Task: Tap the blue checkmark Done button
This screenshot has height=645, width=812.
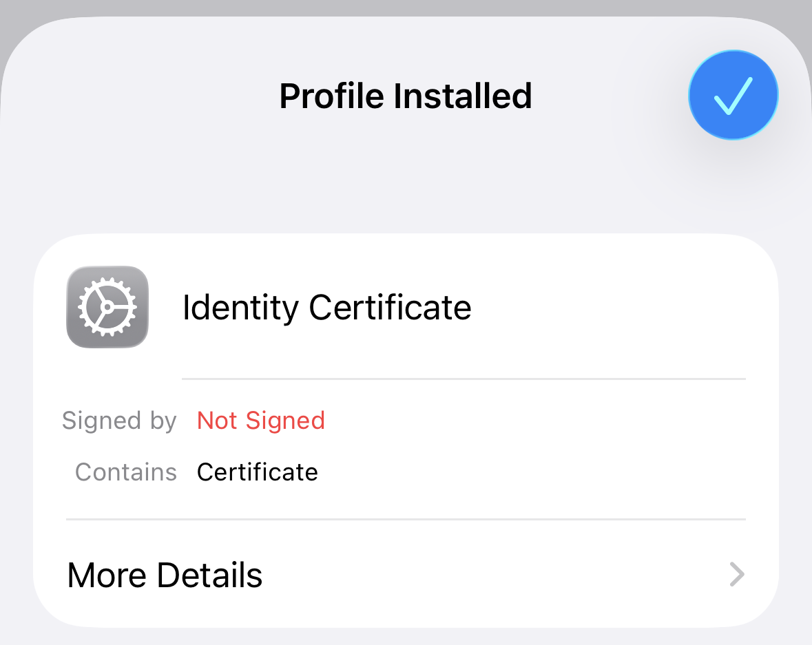Action: (733, 95)
